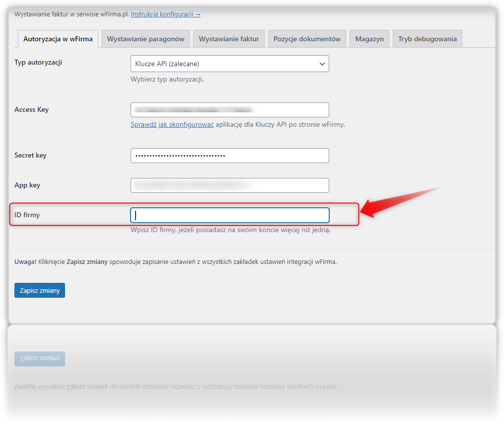Follow the Sprawdź jak skonfigurować link

tap(172, 125)
